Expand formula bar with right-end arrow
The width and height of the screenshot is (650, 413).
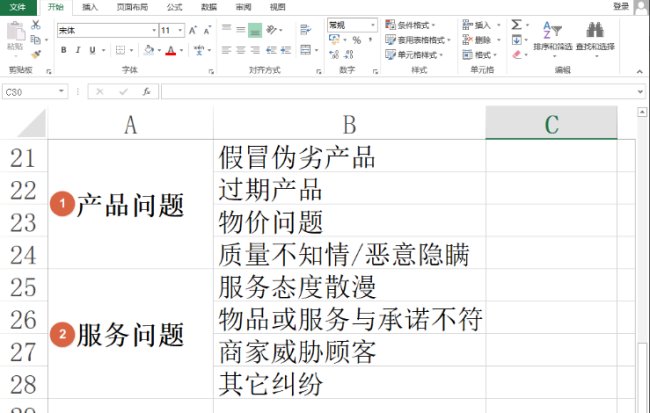click(x=640, y=92)
